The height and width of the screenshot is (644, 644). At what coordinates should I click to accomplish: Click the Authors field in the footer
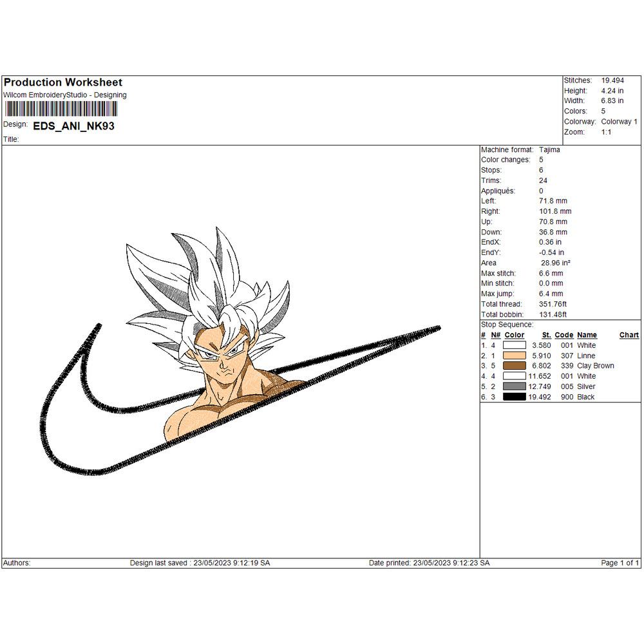(x=16, y=563)
